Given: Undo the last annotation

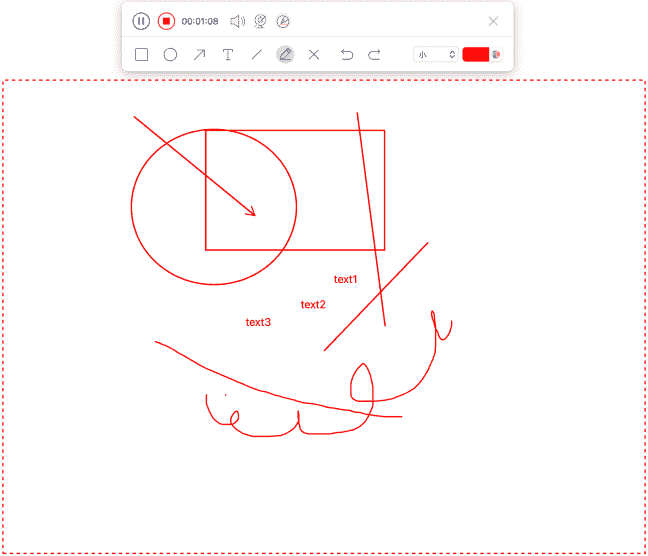Looking at the screenshot, I should click(x=347, y=55).
